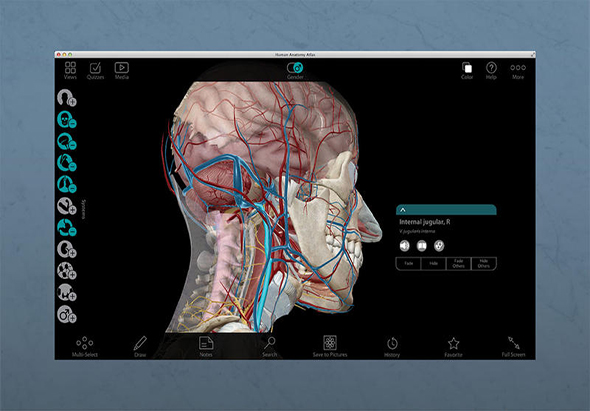Add the male symbol reproductive system layer
The image size is (590, 411).
point(67,314)
